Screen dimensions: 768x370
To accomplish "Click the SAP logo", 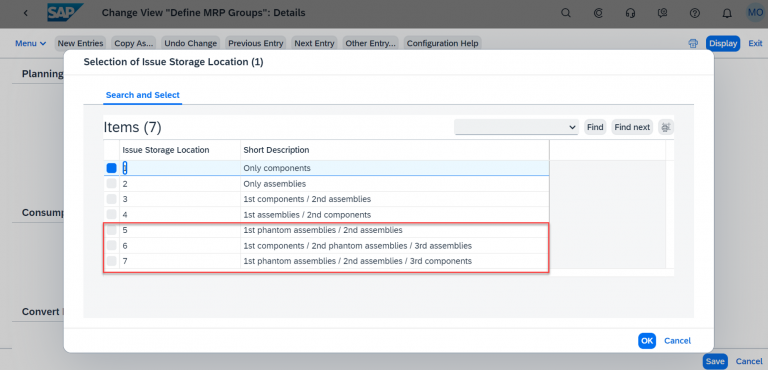I will (x=66, y=13).
